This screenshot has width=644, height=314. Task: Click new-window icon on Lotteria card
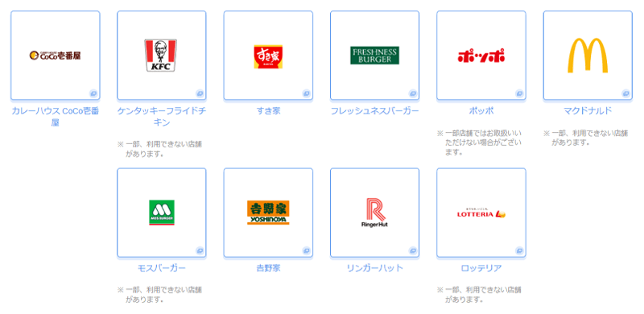(519, 250)
